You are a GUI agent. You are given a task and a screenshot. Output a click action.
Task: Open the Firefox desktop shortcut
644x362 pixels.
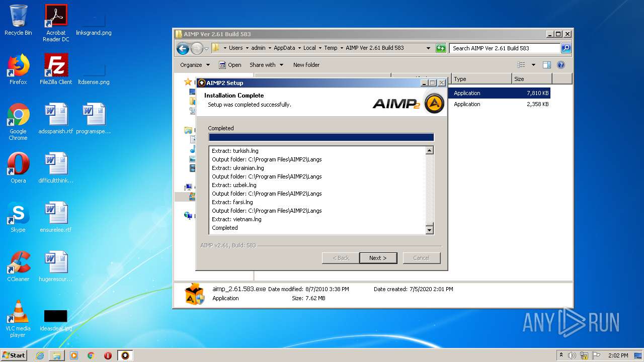[x=18, y=69]
